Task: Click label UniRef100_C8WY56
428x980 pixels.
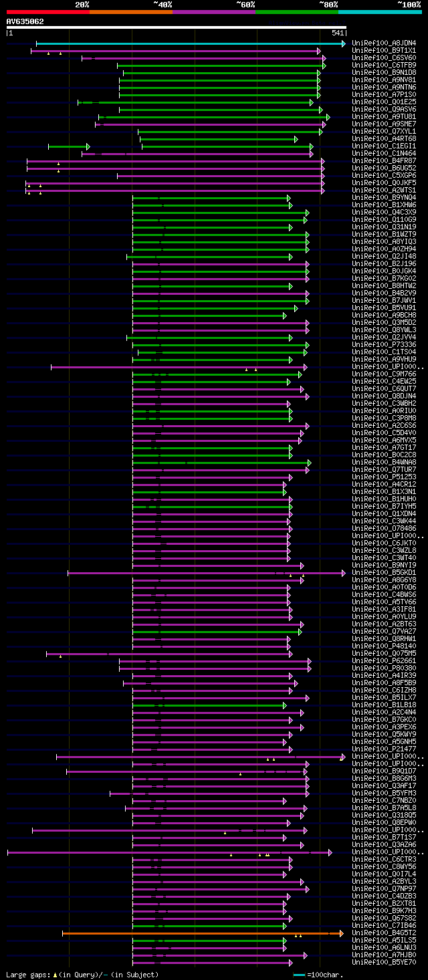Action: pos(384,867)
